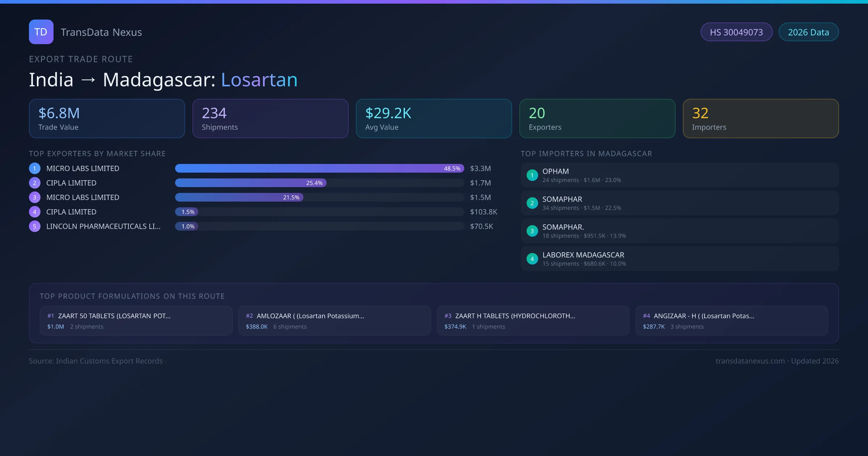868x456 pixels.
Task: Open the $6.8M Trade Value card
Action: tap(107, 119)
